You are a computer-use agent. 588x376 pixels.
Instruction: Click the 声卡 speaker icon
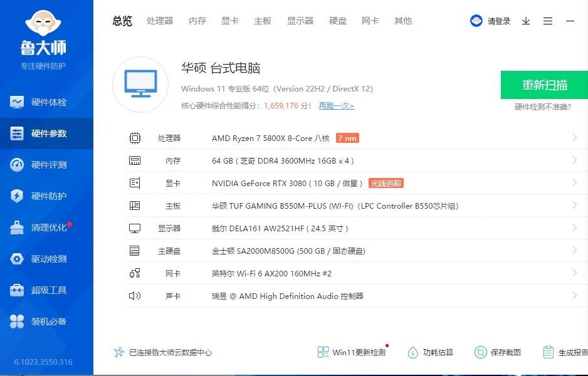point(135,296)
